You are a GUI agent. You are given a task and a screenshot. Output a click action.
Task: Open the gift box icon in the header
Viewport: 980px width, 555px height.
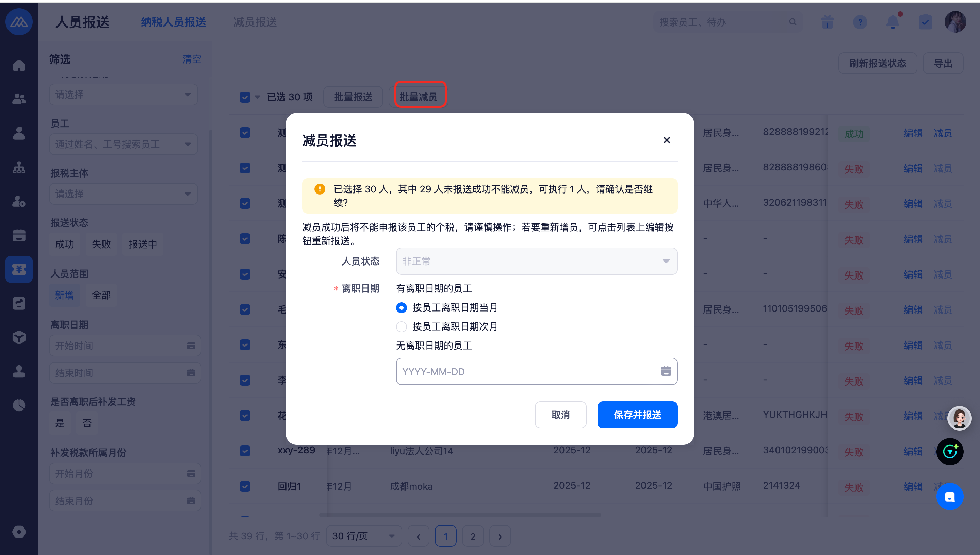827,22
